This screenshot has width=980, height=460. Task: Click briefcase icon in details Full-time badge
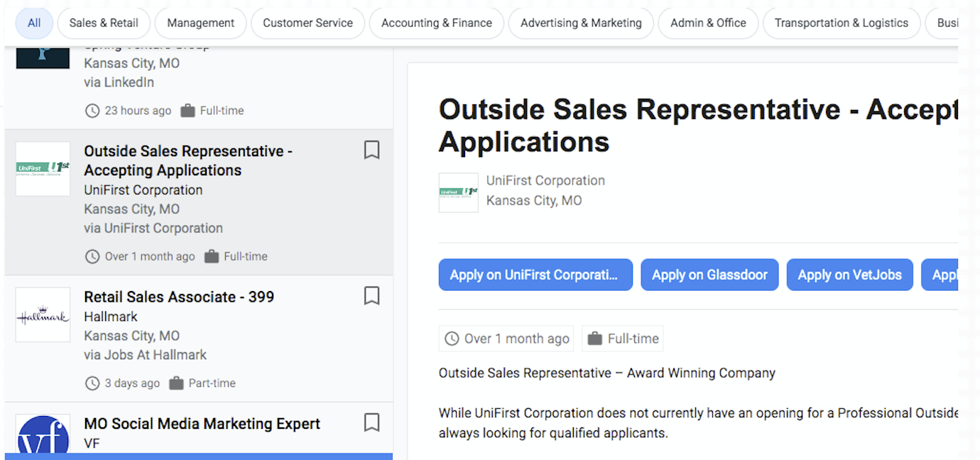(x=595, y=339)
